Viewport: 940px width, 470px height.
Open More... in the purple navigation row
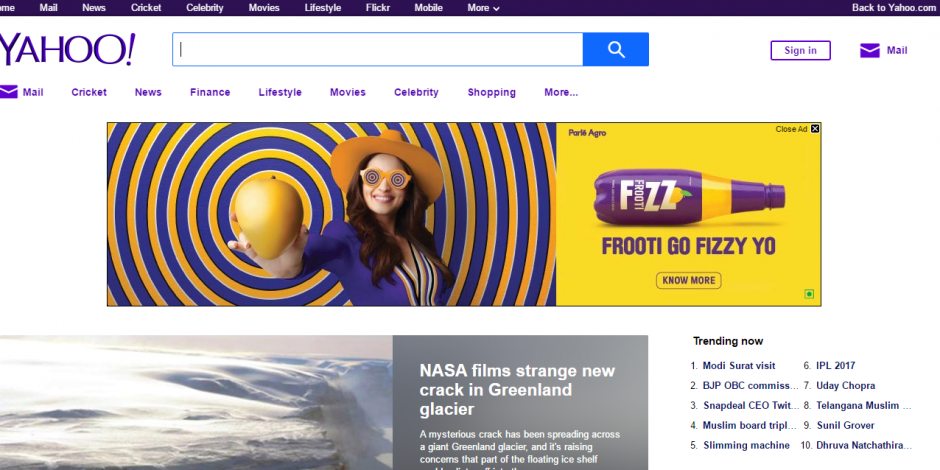coord(561,92)
